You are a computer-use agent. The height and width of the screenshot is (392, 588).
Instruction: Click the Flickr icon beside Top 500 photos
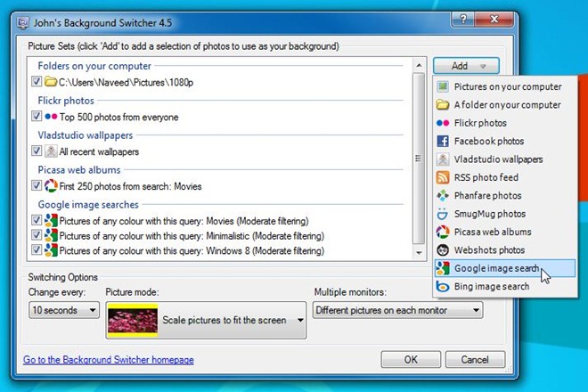pyautogui.click(x=51, y=117)
